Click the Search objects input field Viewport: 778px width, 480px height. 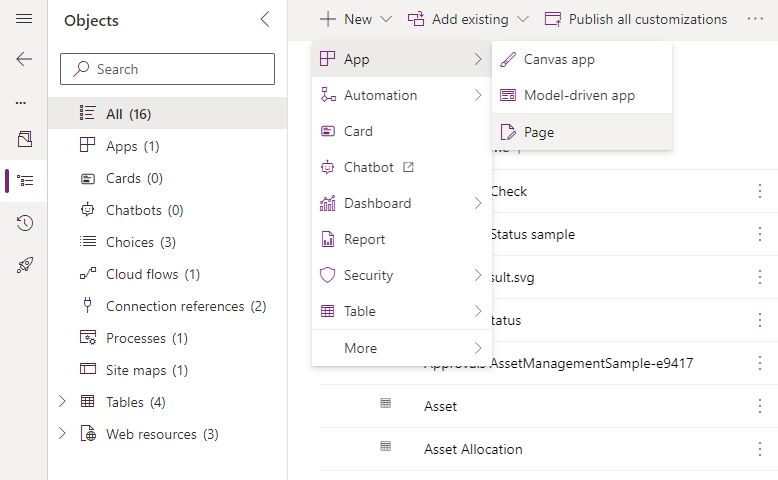coord(168,69)
